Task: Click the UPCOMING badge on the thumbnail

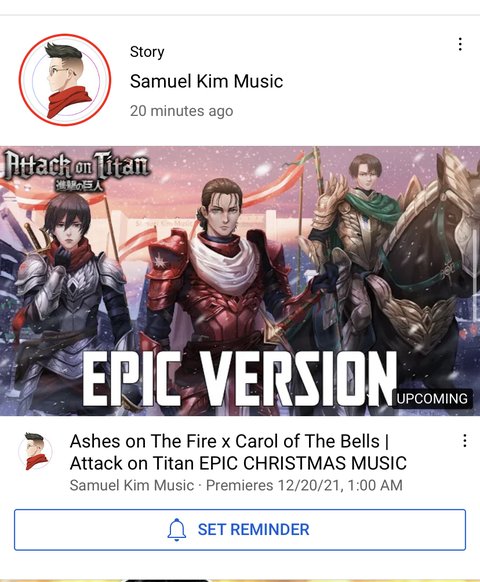Action: pyautogui.click(x=432, y=399)
